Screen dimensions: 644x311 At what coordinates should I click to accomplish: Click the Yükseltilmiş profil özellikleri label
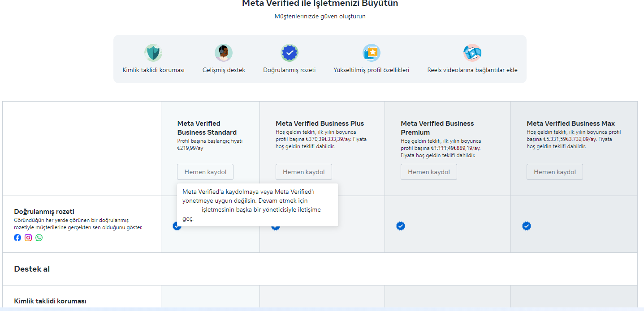point(372,70)
